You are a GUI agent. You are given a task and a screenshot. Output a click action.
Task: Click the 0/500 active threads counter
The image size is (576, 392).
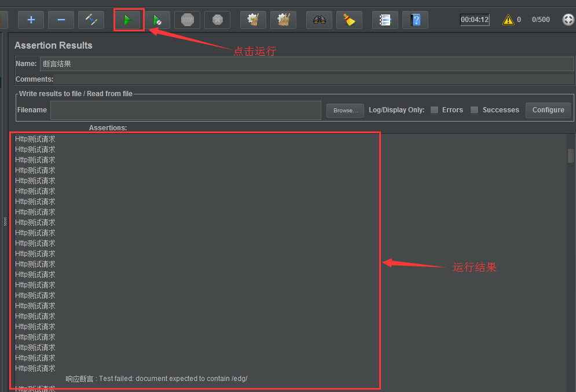[541, 20]
